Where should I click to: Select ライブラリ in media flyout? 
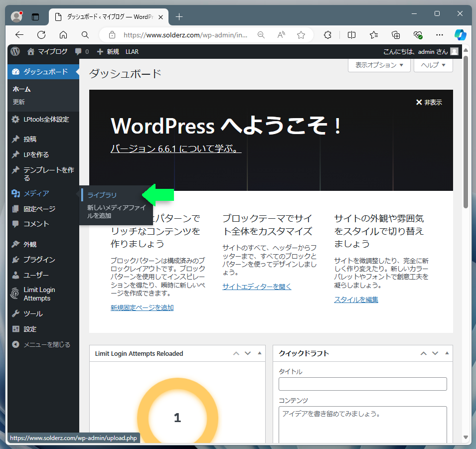[102, 195]
